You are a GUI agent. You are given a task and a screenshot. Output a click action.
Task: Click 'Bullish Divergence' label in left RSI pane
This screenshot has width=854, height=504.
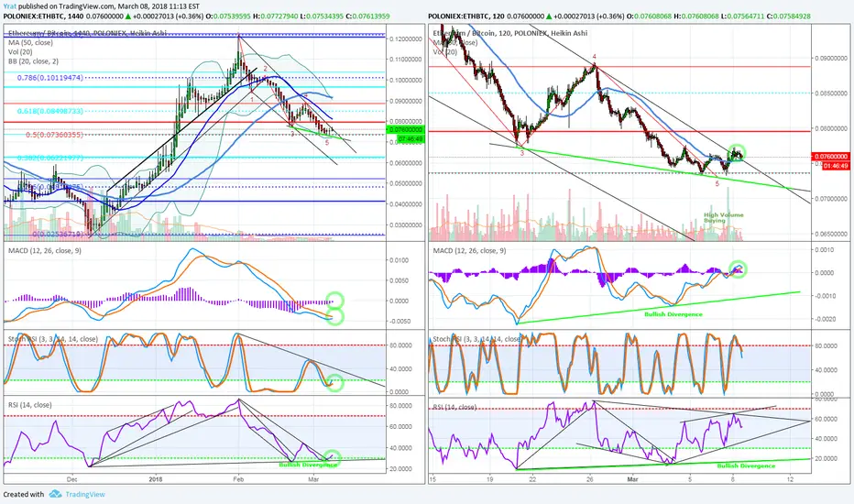pos(308,465)
